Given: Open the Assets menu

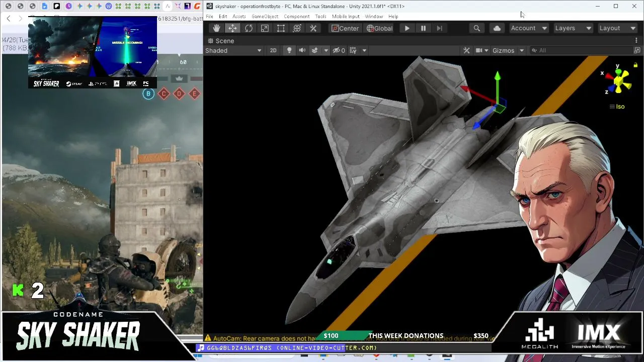Looking at the screenshot, I should tap(239, 17).
